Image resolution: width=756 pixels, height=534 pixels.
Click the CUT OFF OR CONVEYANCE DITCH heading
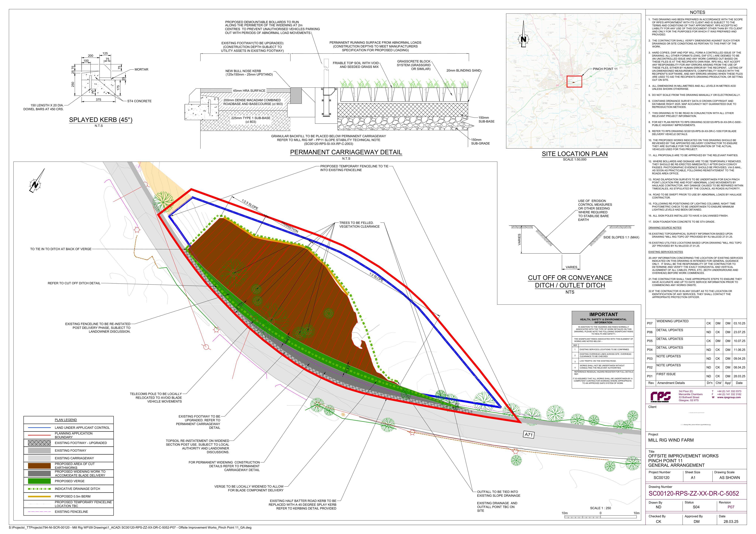(x=570, y=281)
